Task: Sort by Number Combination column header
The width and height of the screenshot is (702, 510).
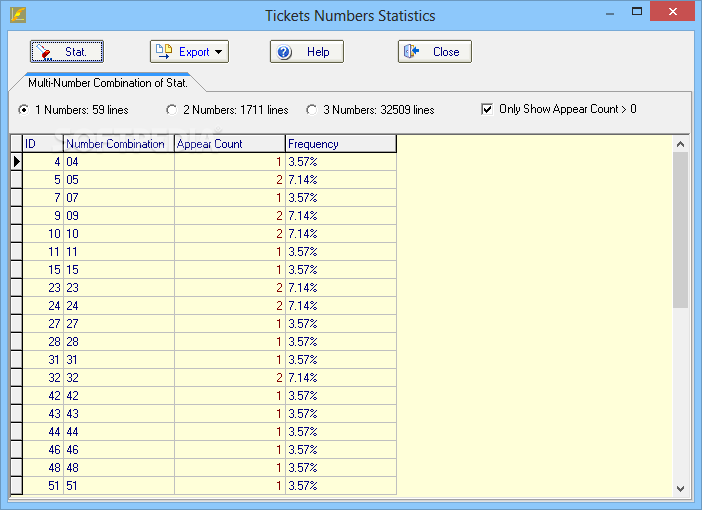Action: point(119,144)
